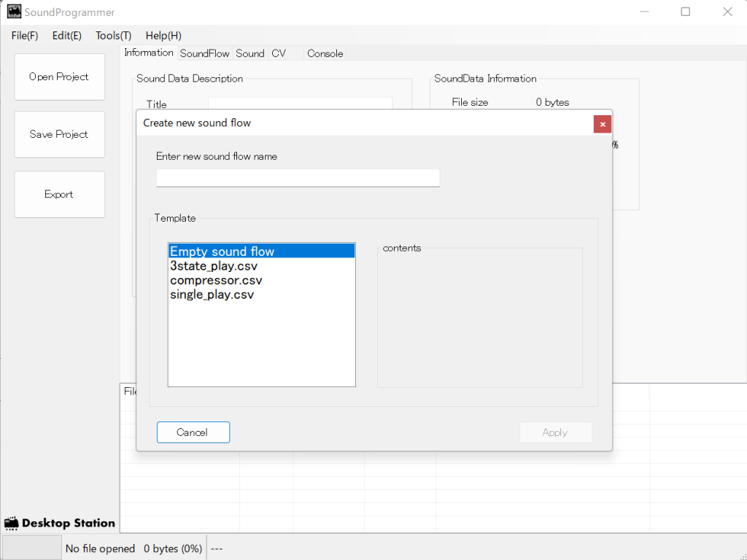Open the CV tab
This screenshot has height=560, width=747.
click(x=279, y=53)
